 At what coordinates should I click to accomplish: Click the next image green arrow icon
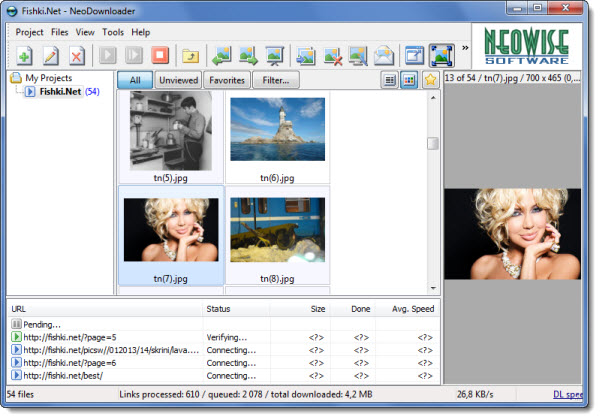tap(247, 55)
